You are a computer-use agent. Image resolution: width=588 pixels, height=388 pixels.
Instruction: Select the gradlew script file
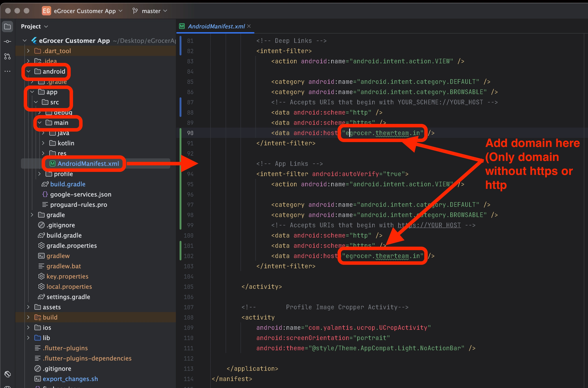pos(58,256)
